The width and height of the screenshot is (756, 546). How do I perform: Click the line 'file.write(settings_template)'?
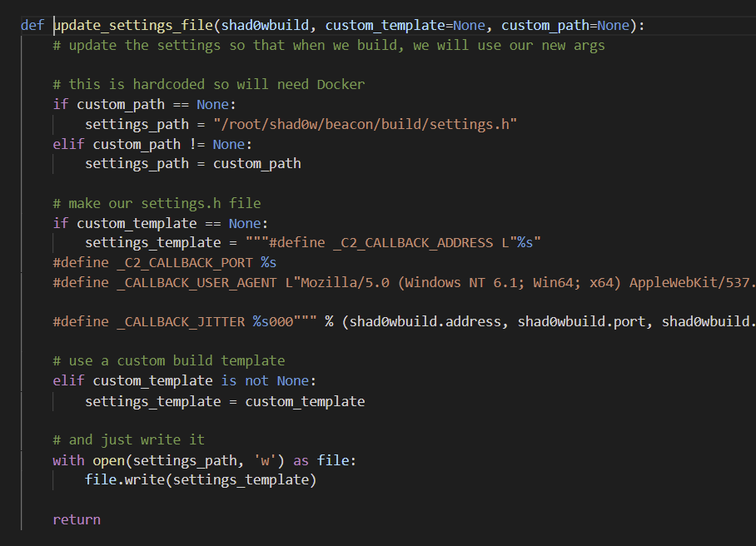click(201, 480)
